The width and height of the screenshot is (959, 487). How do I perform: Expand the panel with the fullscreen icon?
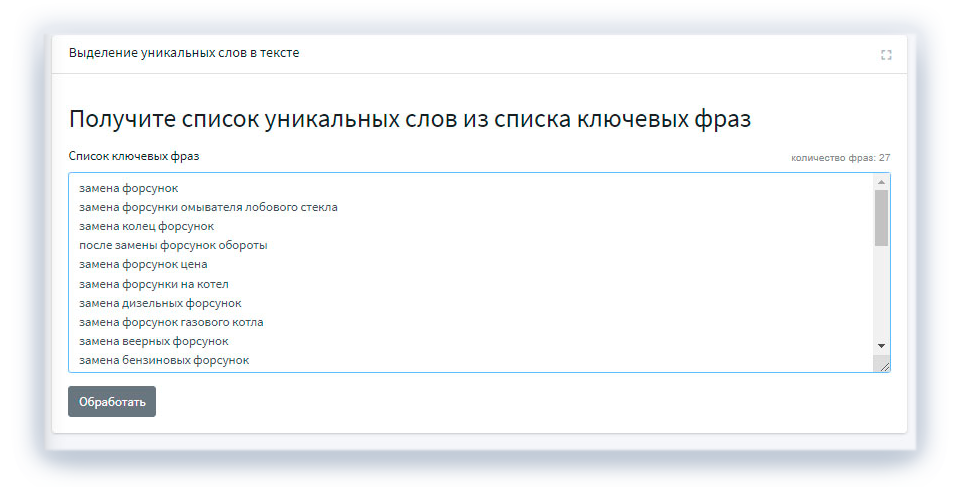tap(886, 55)
